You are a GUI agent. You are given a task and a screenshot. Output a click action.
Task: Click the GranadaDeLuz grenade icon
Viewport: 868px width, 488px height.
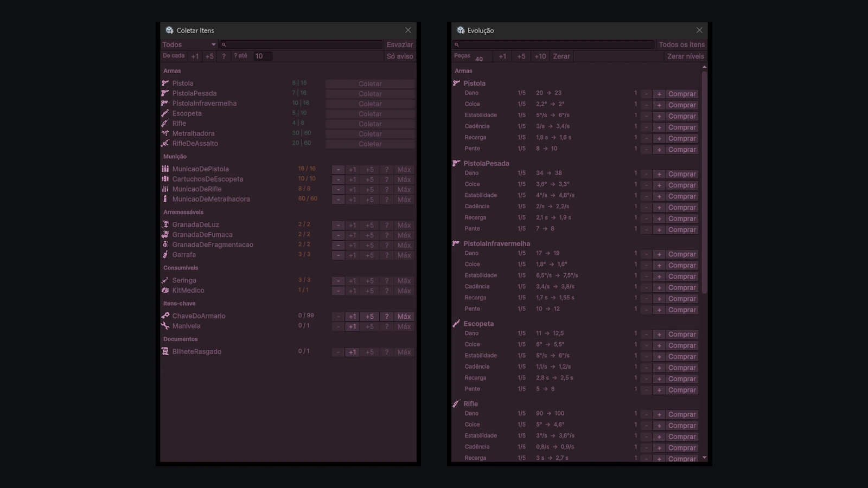tap(165, 224)
